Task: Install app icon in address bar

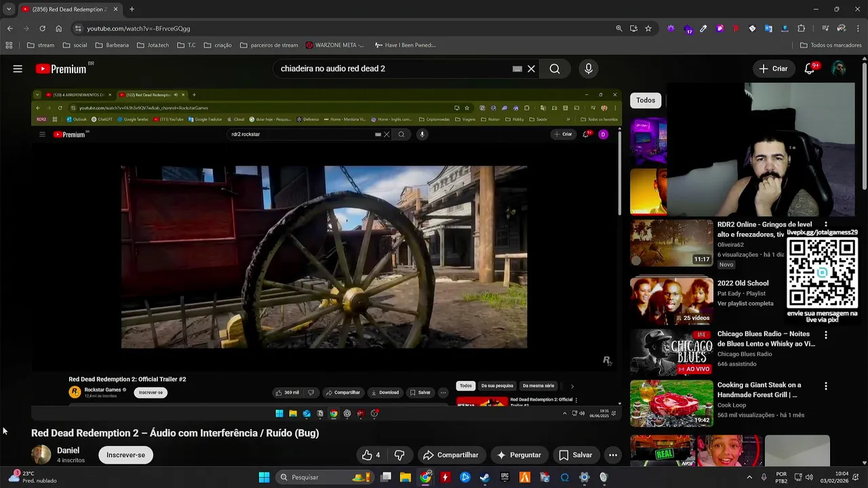Action: (633, 28)
